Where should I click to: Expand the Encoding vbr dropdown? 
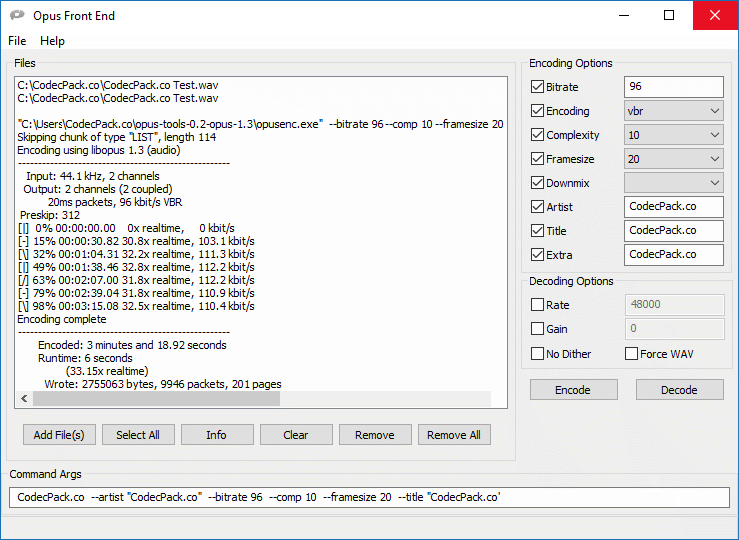(673, 111)
